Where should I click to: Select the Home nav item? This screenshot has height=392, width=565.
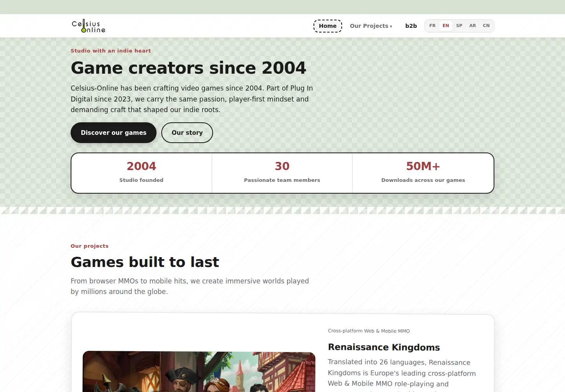pos(328,26)
